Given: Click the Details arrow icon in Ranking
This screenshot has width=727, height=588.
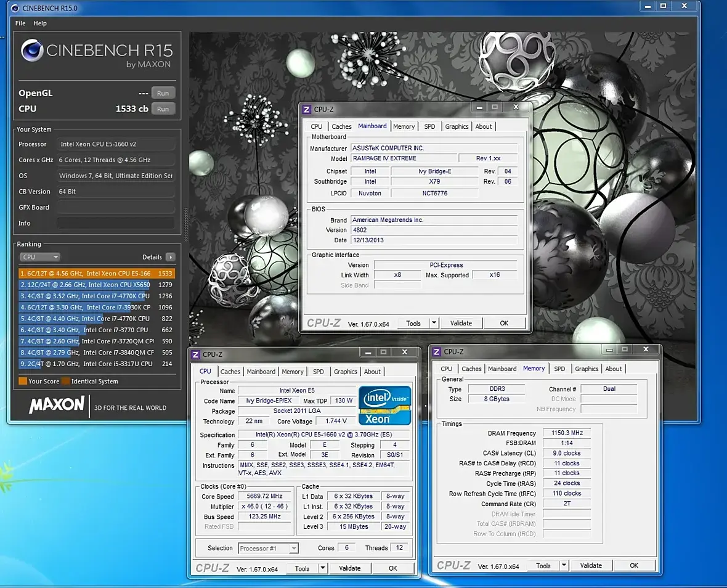Looking at the screenshot, I should (x=170, y=257).
